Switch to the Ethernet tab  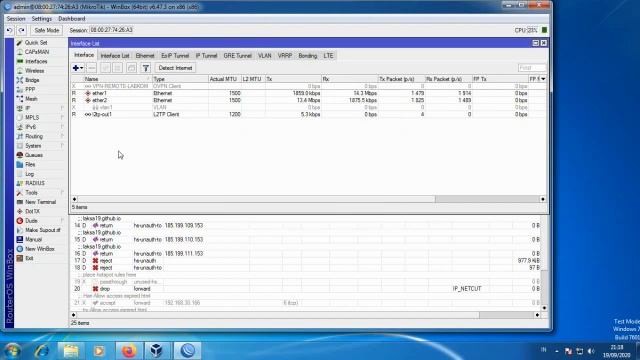click(x=145, y=56)
